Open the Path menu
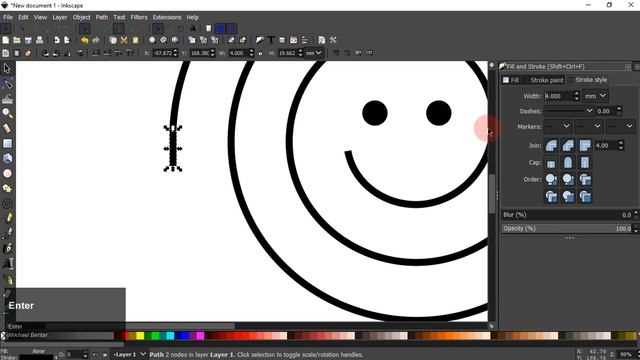Viewport: 640px width, 360px height. tap(102, 17)
